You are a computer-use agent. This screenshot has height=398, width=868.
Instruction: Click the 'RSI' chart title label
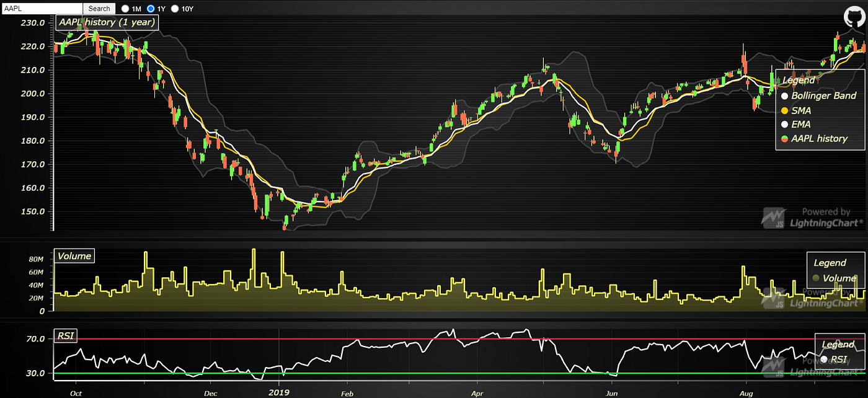(x=64, y=335)
